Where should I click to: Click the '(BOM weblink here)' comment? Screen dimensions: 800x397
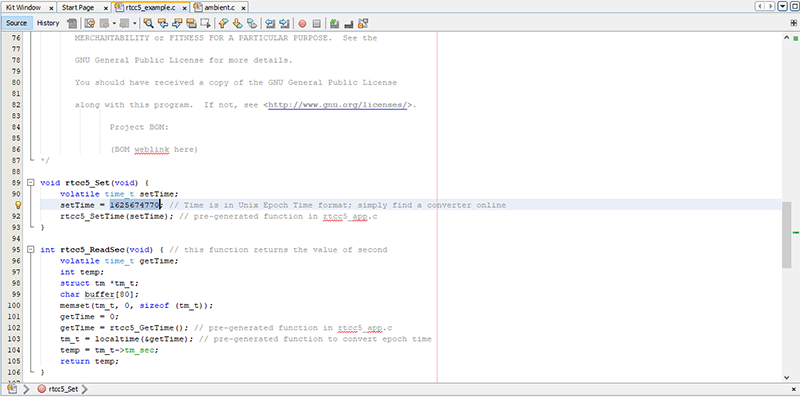point(154,150)
